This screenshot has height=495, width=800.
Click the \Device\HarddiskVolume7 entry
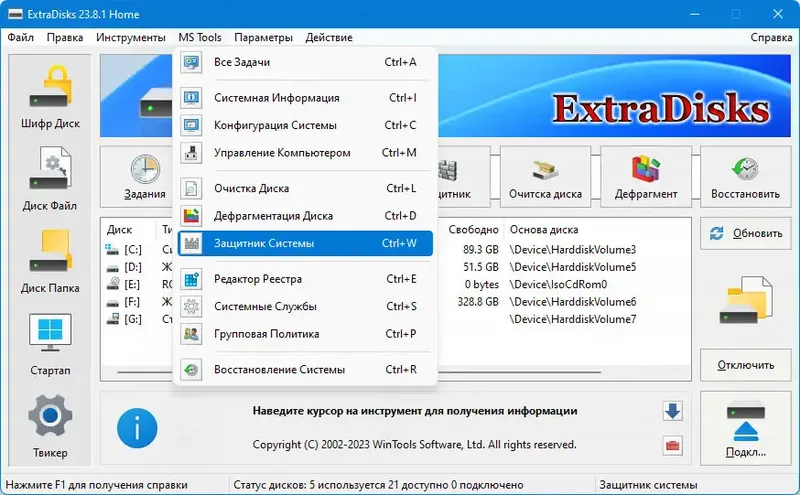[572, 319]
